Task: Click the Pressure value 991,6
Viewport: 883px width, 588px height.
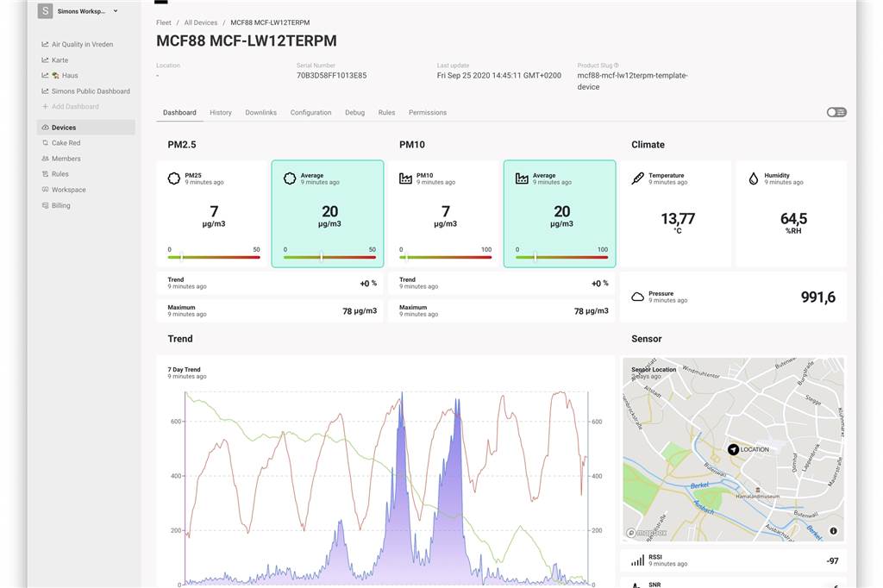Action: tap(817, 297)
